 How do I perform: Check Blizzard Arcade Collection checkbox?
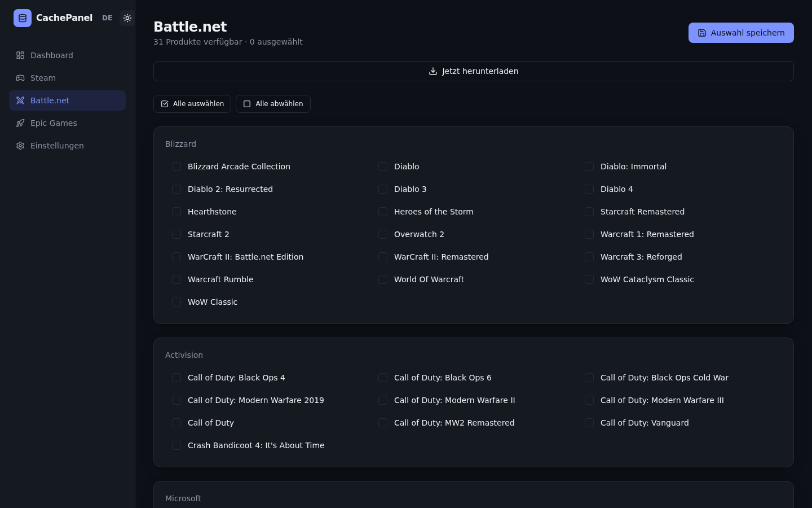[176, 167]
